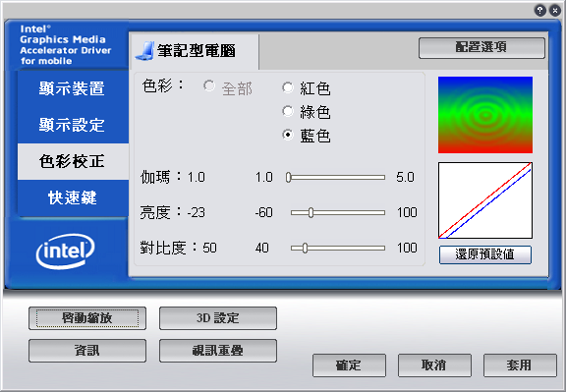Image resolution: width=566 pixels, height=392 pixels.
Task: Choose the 綠色 radio button
Action: click(x=288, y=111)
